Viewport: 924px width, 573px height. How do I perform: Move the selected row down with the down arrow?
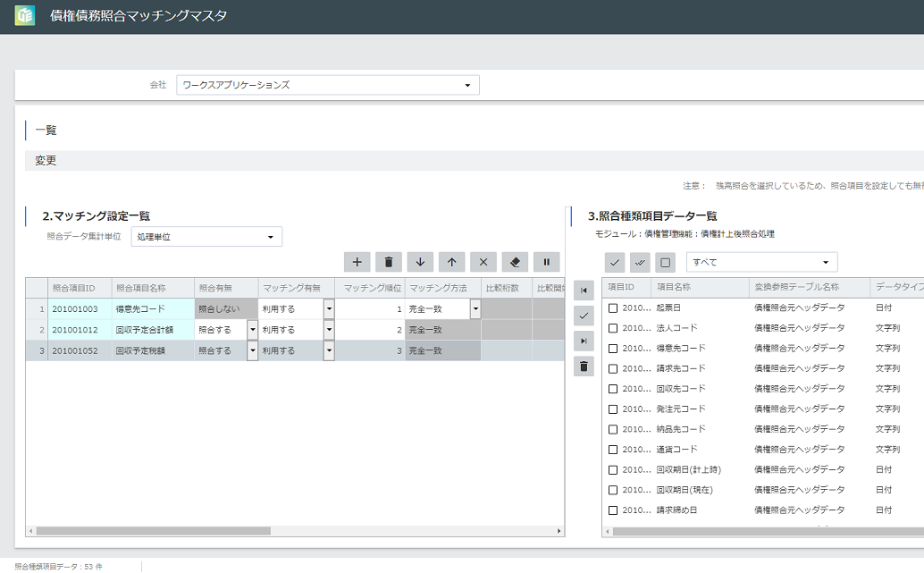tap(420, 262)
